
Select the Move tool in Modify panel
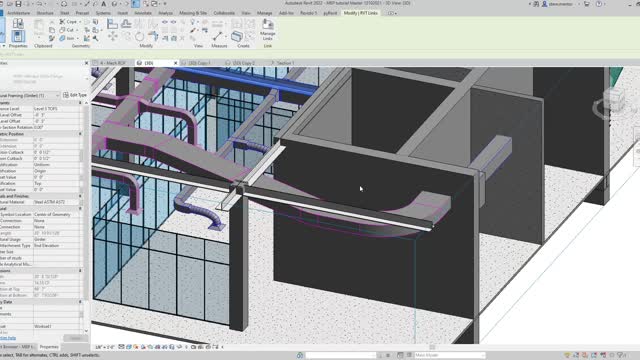coord(112,36)
